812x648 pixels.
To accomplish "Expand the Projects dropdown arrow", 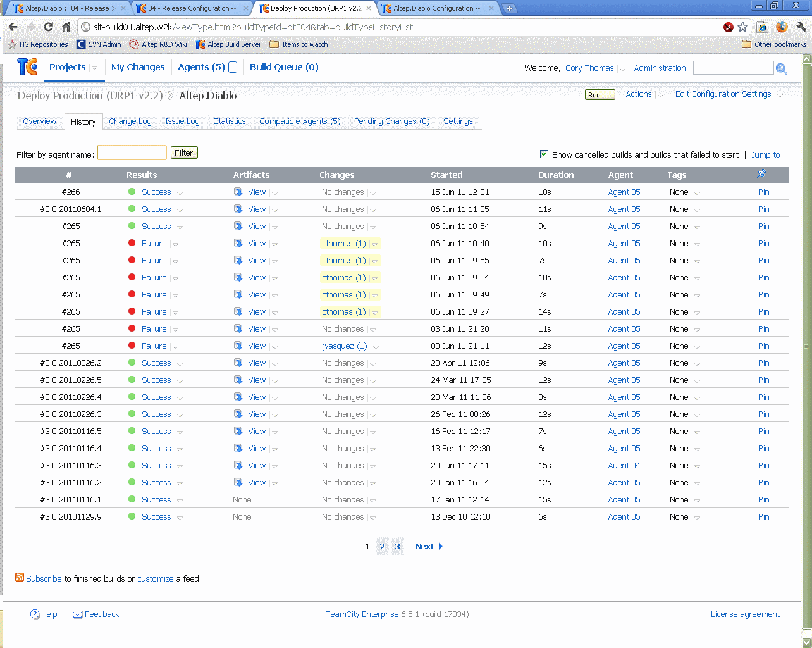I will (x=95, y=68).
